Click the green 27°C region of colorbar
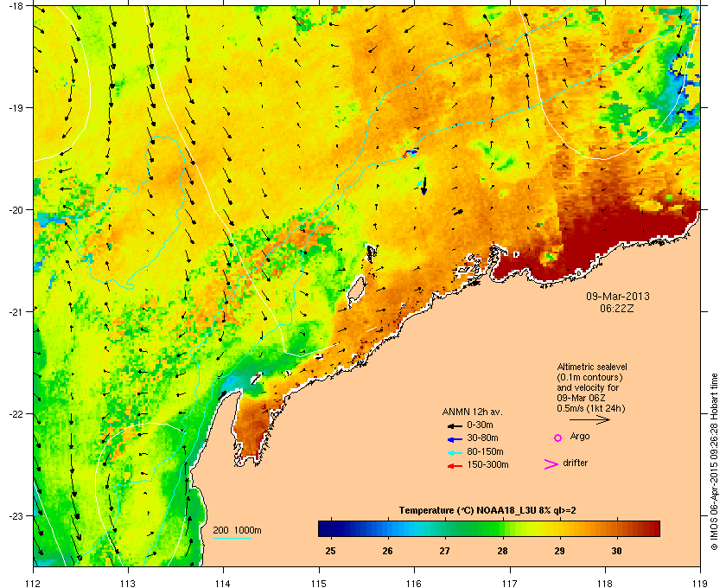Viewport: 726px width, 588px height. click(x=445, y=528)
